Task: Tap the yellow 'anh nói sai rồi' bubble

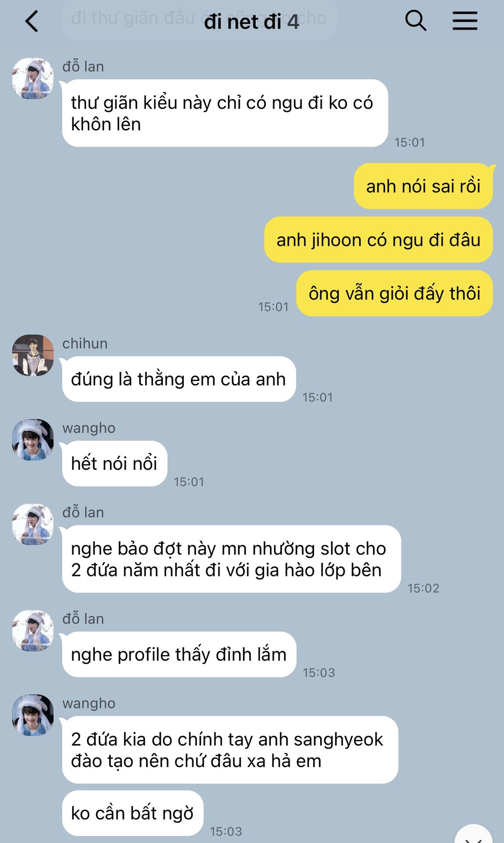Action: pyautogui.click(x=423, y=186)
